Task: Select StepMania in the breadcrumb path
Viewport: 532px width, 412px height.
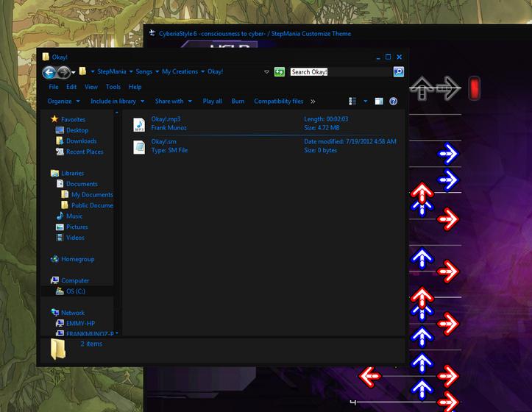Action: 112,71
